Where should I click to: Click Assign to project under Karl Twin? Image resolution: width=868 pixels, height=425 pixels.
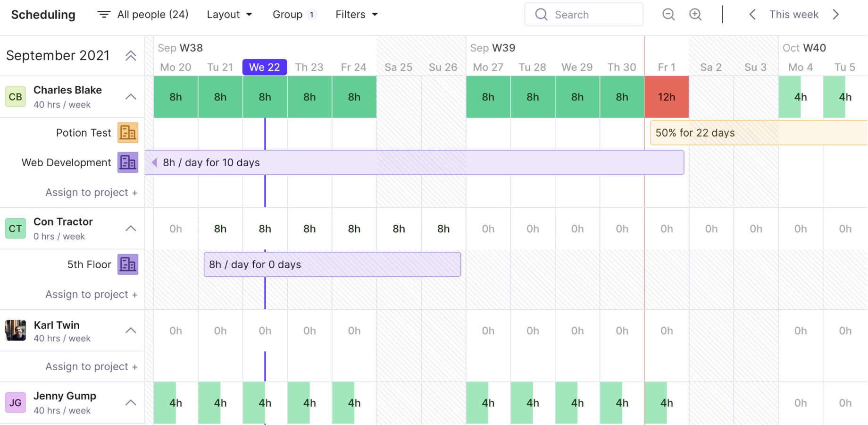coord(92,366)
